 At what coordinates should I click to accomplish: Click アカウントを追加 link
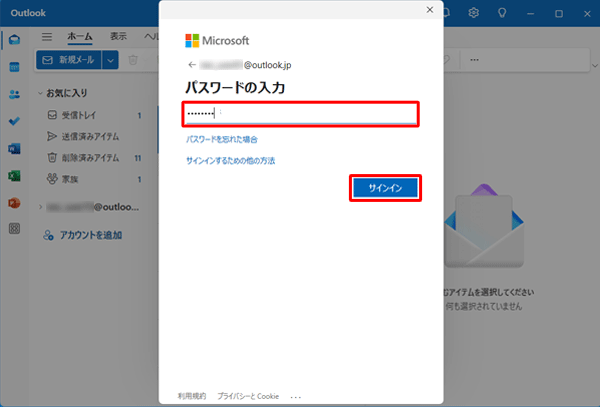pyautogui.click(x=83, y=235)
